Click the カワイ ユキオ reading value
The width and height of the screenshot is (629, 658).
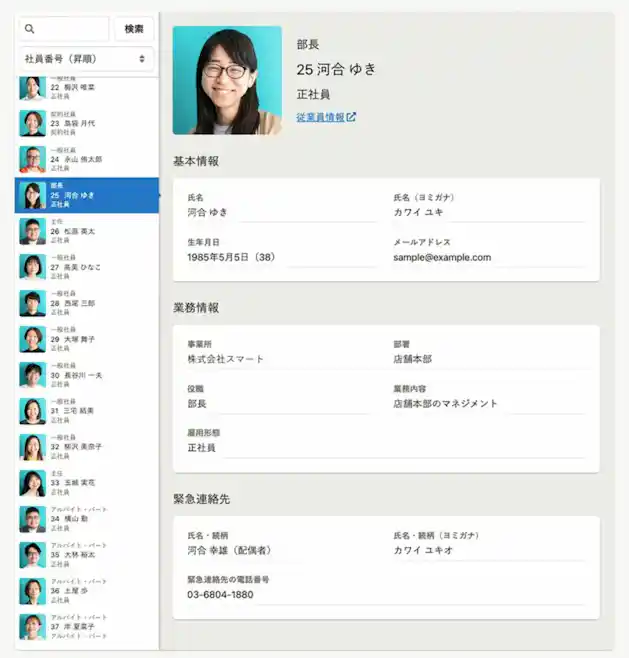point(423,550)
